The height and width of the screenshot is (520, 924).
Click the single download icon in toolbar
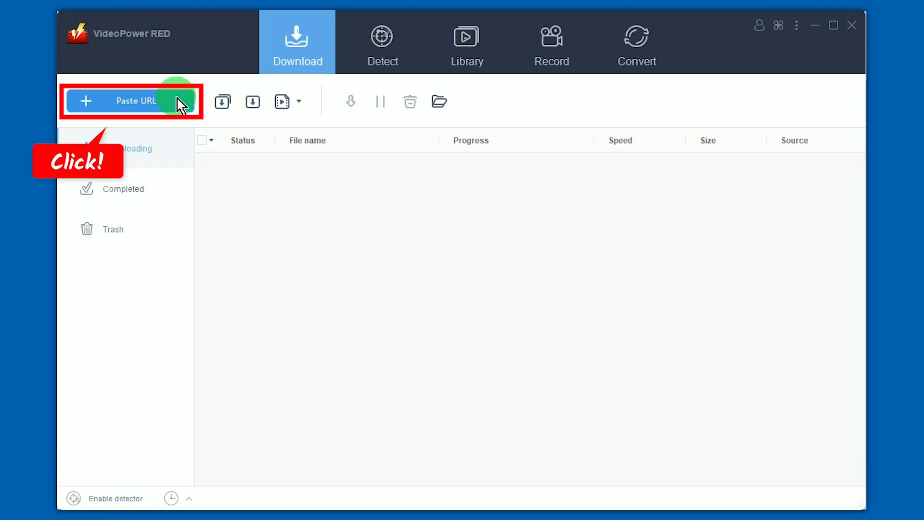[x=253, y=101]
